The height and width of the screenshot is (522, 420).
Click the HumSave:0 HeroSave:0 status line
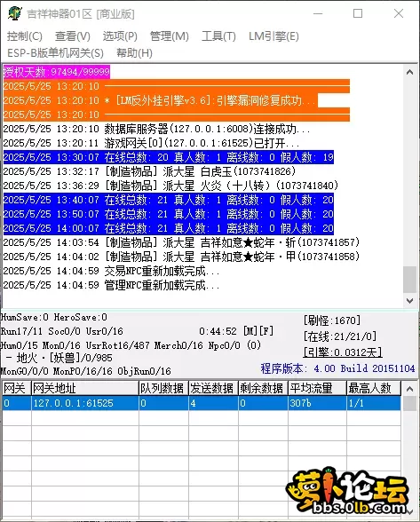click(x=54, y=317)
